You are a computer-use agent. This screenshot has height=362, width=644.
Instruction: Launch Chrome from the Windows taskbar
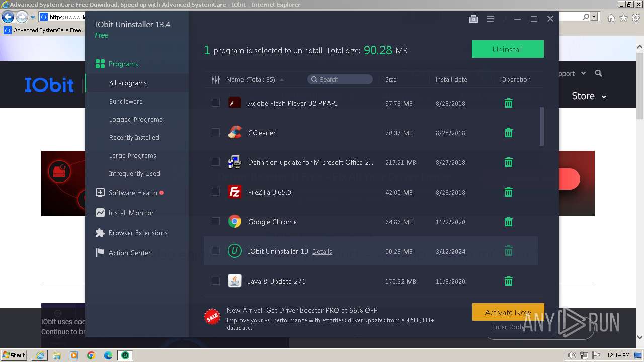click(x=91, y=355)
